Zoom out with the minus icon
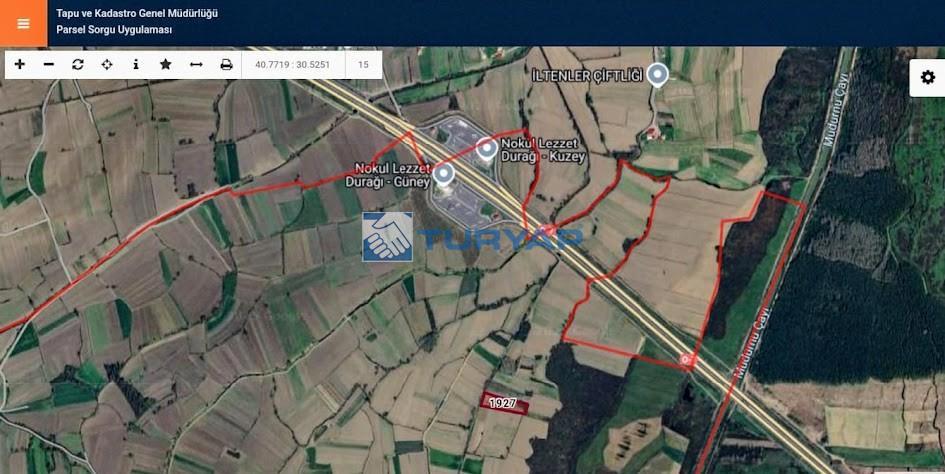This screenshot has width=945, height=474. point(49,65)
